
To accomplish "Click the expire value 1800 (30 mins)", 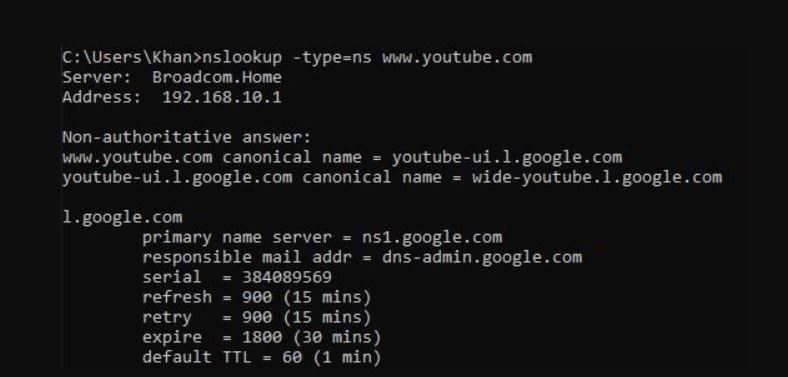I will pyautogui.click(x=312, y=337).
